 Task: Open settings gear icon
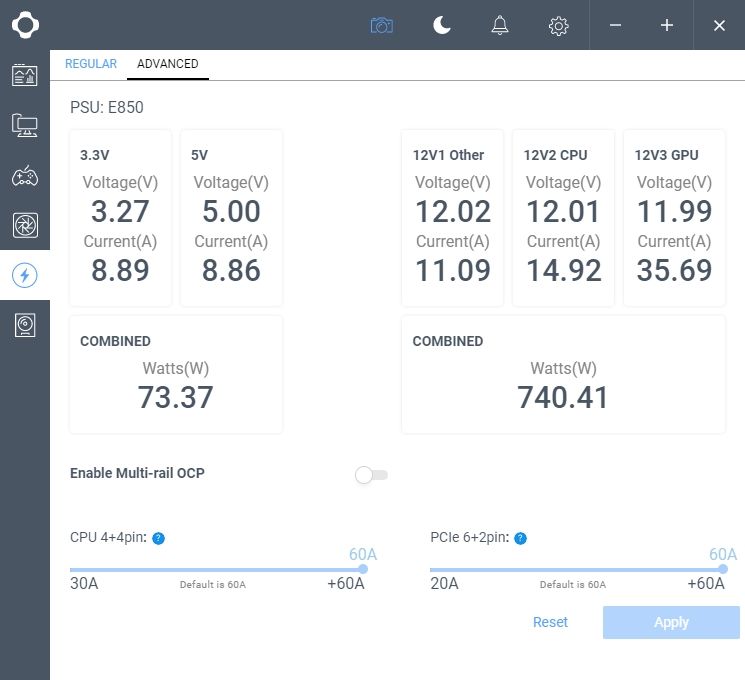558,26
